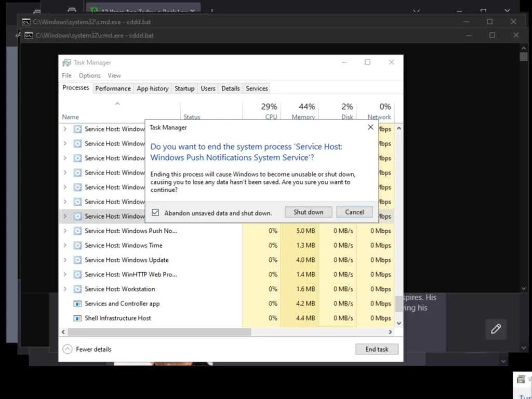Switch to the Details tab
This screenshot has width=532, height=399.
pyautogui.click(x=230, y=88)
